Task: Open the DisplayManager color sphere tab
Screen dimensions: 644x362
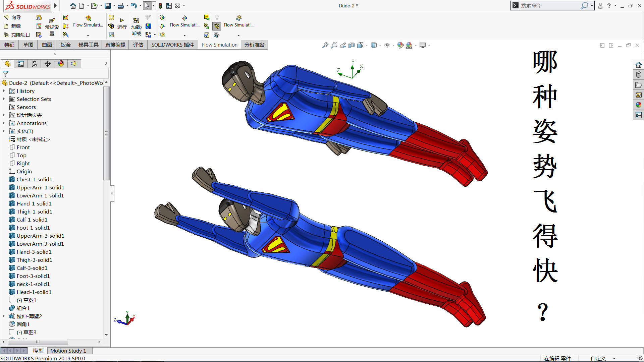Action: point(61,64)
